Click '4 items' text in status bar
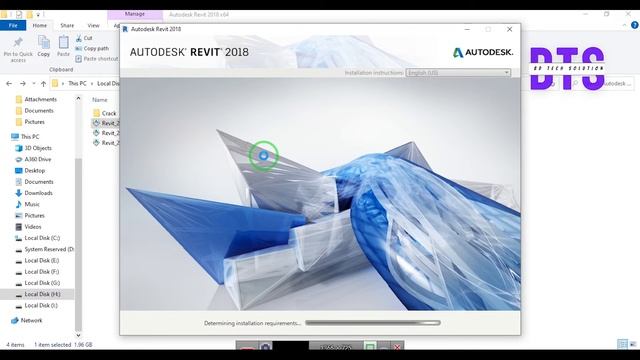Image resolution: width=640 pixels, height=360 pixels. click(15, 344)
